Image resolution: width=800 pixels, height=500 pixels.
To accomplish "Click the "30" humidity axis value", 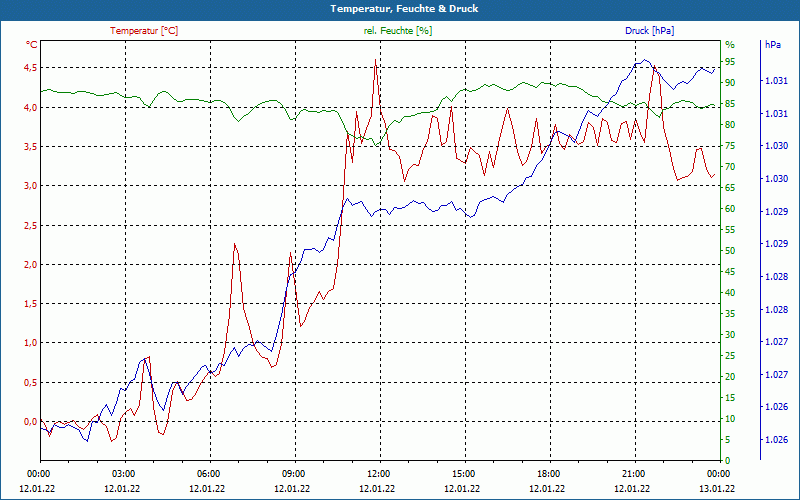I will pos(730,334).
